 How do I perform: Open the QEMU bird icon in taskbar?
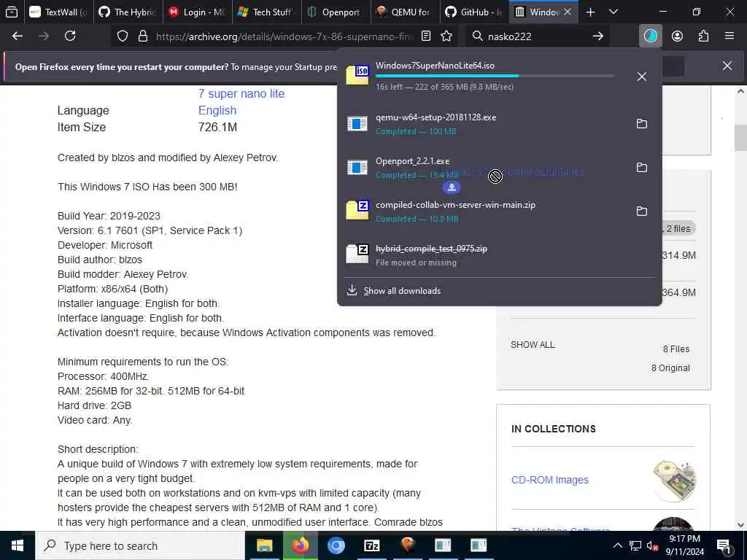tap(407, 545)
